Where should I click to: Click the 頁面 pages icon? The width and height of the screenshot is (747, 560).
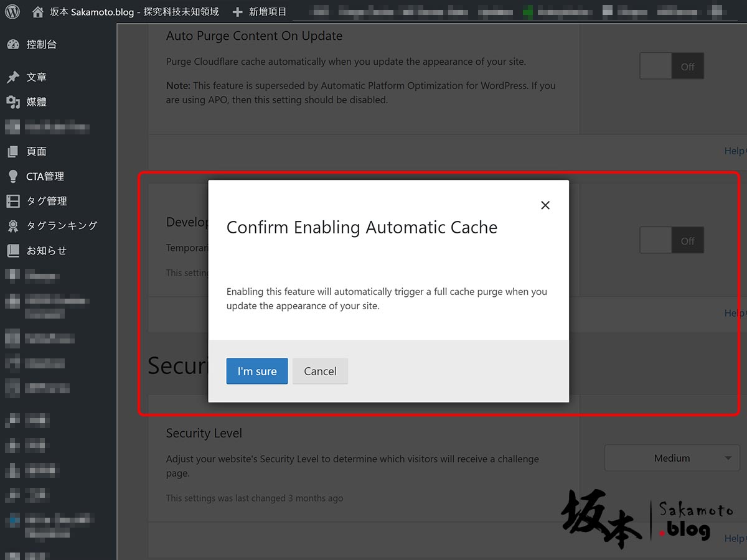point(12,152)
